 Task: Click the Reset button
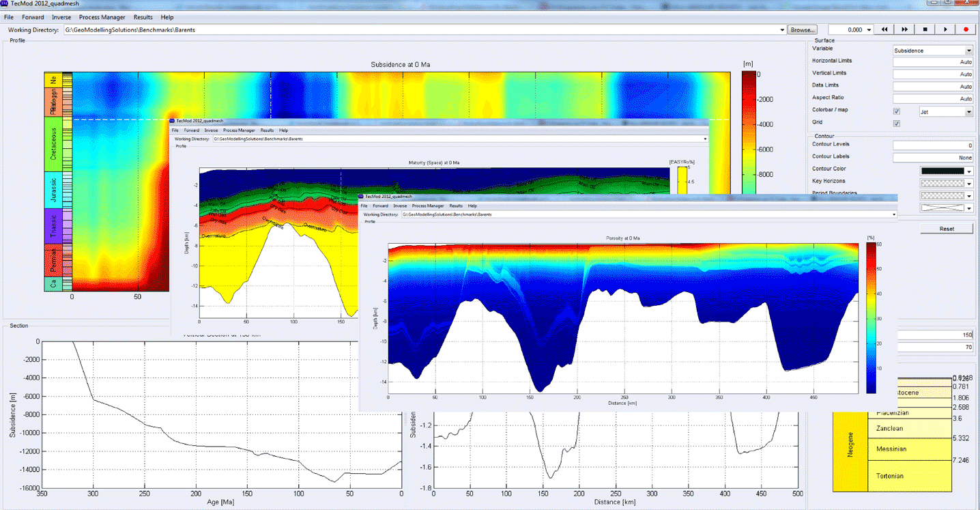(947, 229)
